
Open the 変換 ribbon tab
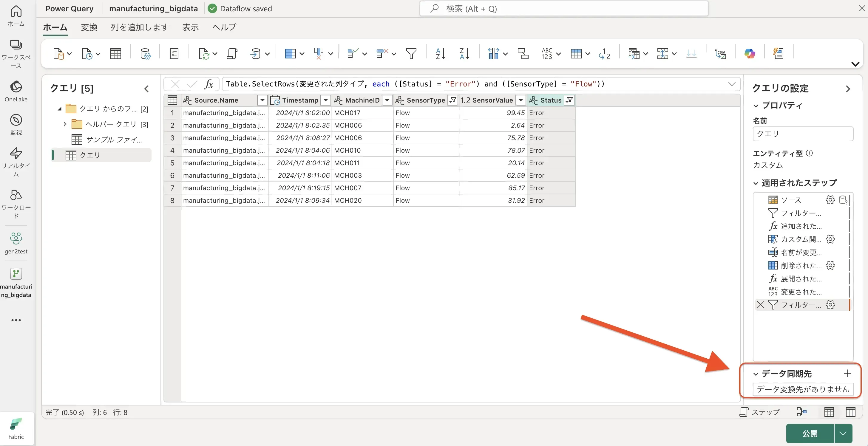pyautogui.click(x=89, y=27)
